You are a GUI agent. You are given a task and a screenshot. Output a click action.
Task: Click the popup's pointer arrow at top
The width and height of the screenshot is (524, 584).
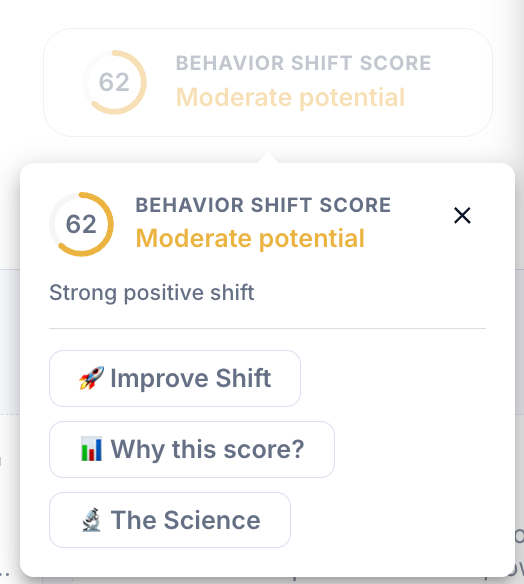pos(268,158)
